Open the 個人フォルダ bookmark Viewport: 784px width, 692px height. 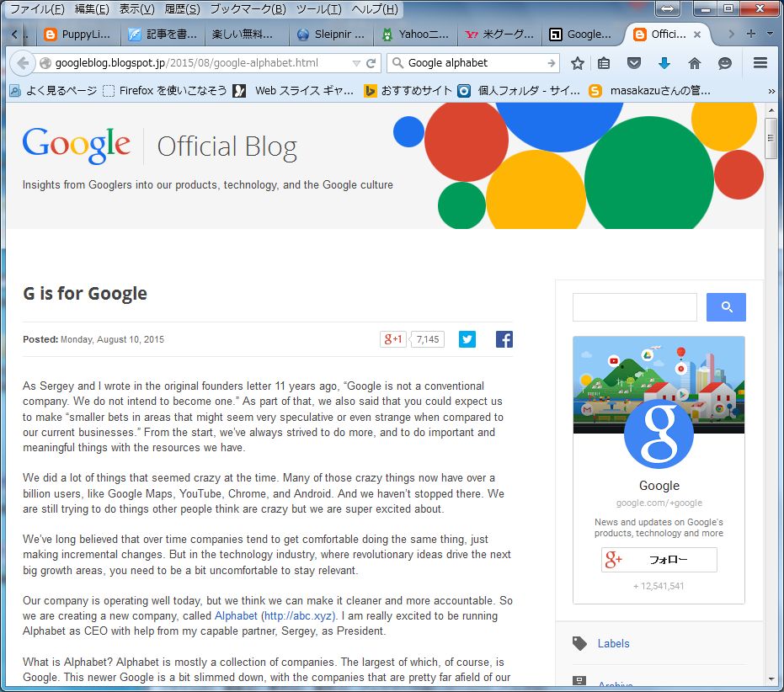point(519,91)
